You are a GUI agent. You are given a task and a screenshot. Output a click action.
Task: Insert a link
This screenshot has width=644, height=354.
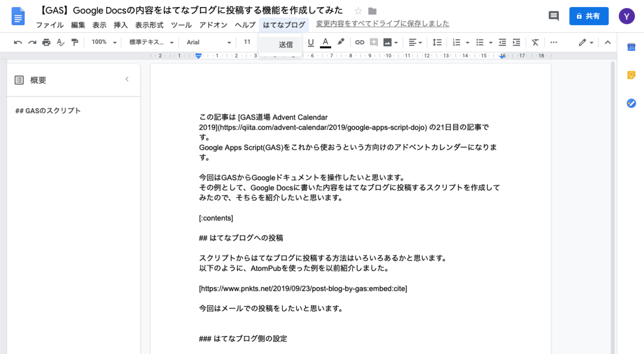point(360,42)
